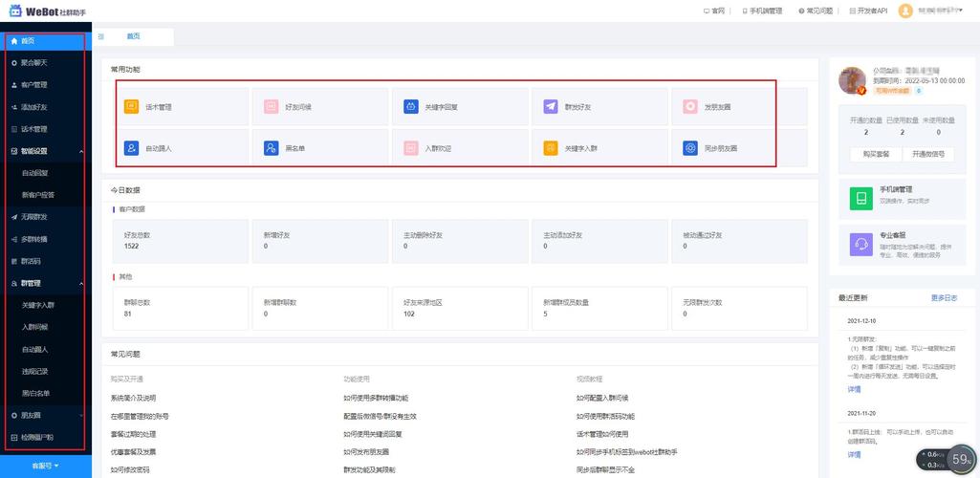Viewport: 980px width, 478px height.
Task: Click the 开通微信号 button
Action: click(928, 154)
